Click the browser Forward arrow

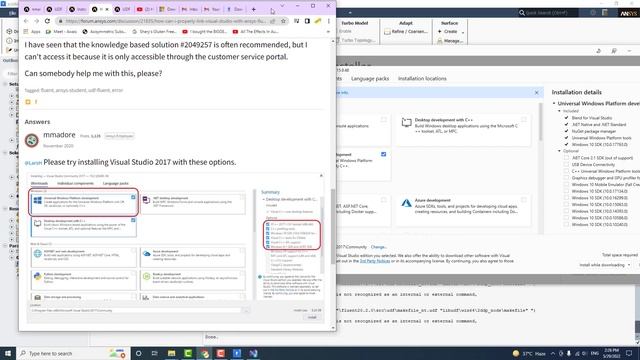tap(36, 21)
